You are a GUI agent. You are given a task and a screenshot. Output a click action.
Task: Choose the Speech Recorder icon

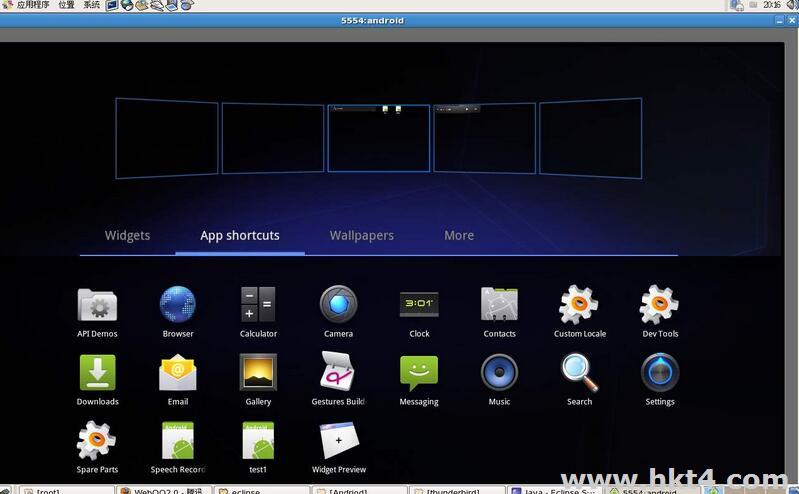[x=177, y=440]
